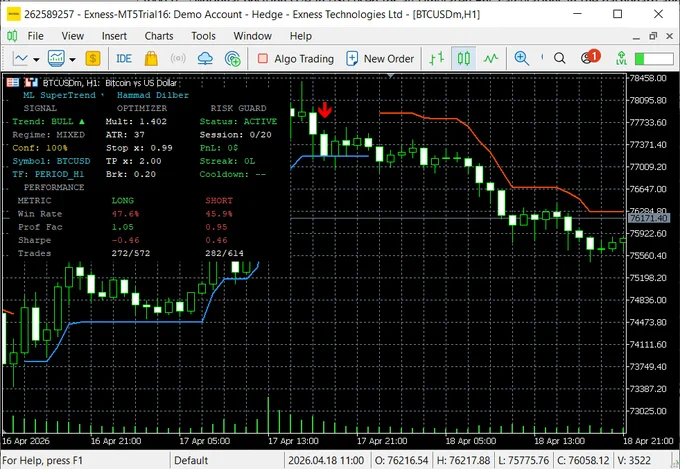680x469 pixels.
Task: Click the yellow dollar Market Watch icon
Action: [93, 58]
